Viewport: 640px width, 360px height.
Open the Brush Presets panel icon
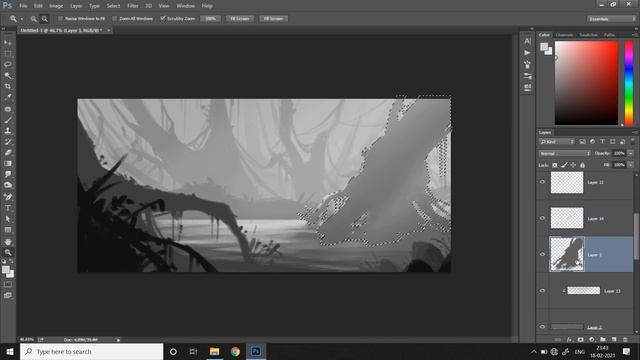pos(527,76)
